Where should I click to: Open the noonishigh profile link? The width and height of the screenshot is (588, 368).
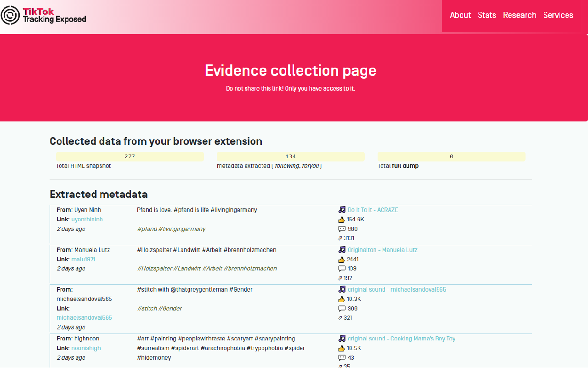click(x=86, y=348)
